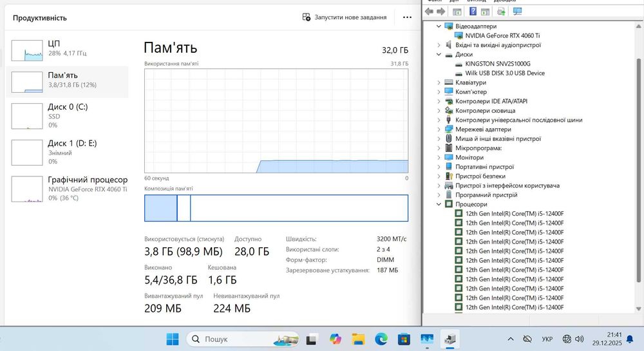The height and width of the screenshot is (351, 644).
Task: Open volume control in the system tray
Action: click(x=580, y=339)
